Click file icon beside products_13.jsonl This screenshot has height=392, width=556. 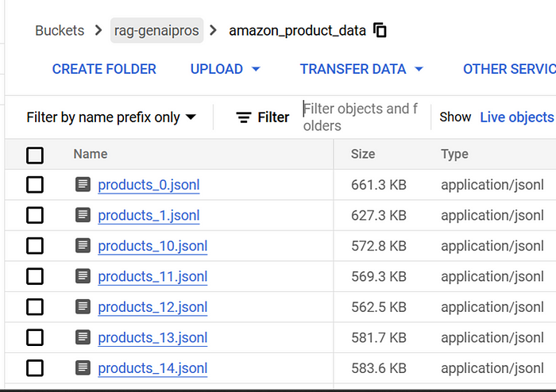coord(83,337)
